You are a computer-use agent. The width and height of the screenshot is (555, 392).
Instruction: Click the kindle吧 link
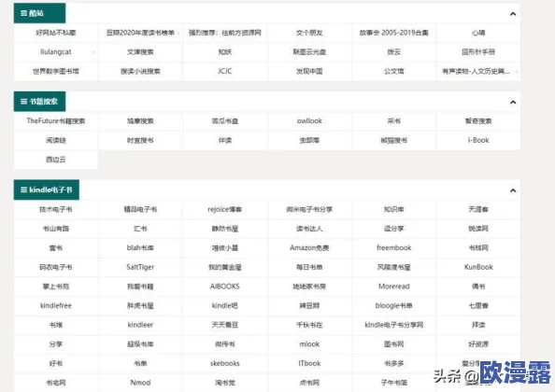tap(225, 305)
